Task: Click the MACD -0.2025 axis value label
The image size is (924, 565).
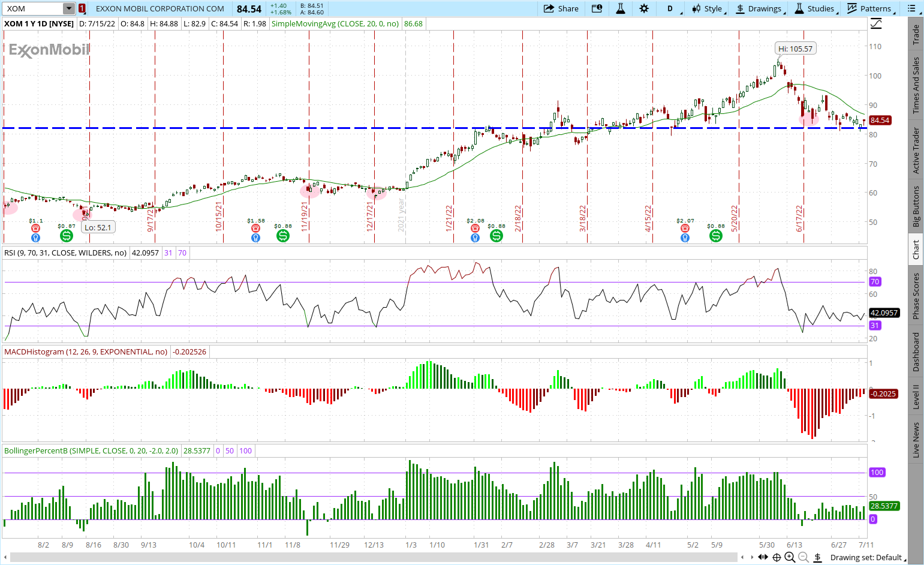Action: [x=883, y=394]
